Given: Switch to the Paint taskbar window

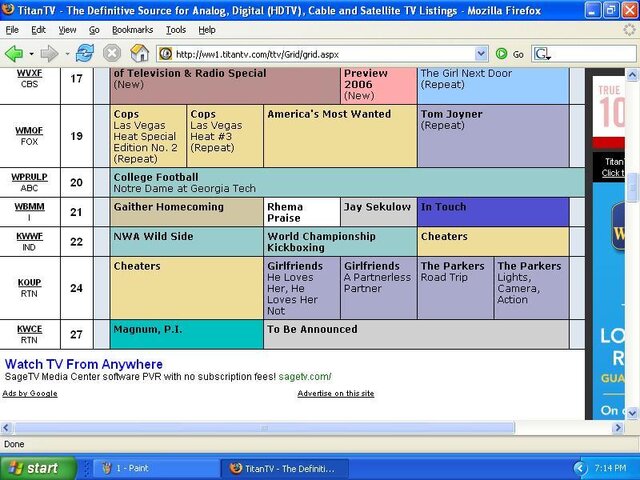Looking at the screenshot, I should pos(157,468).
